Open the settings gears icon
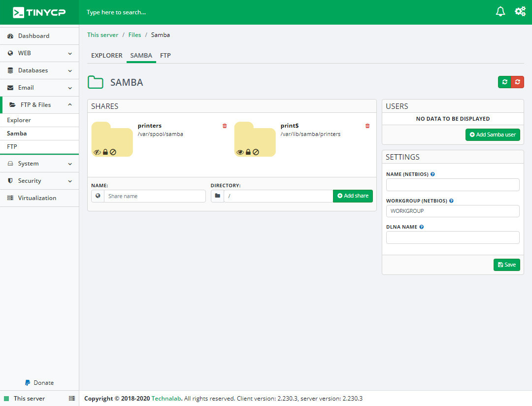 (520, 11)
